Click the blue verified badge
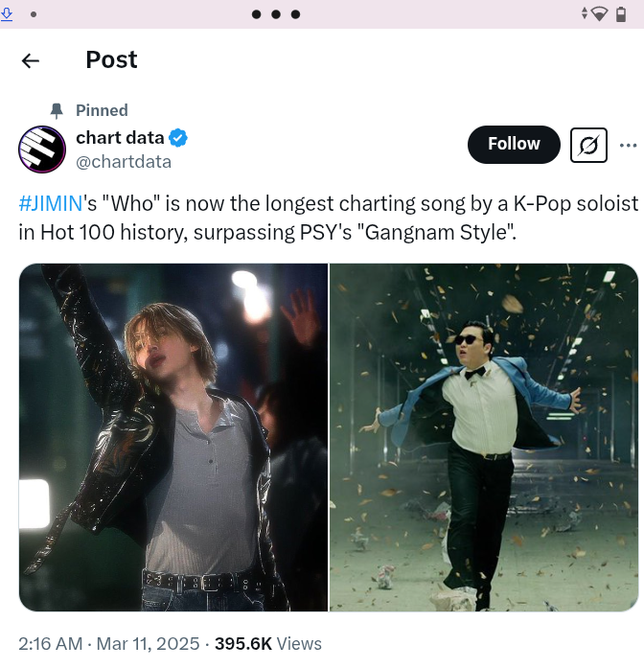Image resolution: width=644 pixels, height=668 pixels. 178,138
